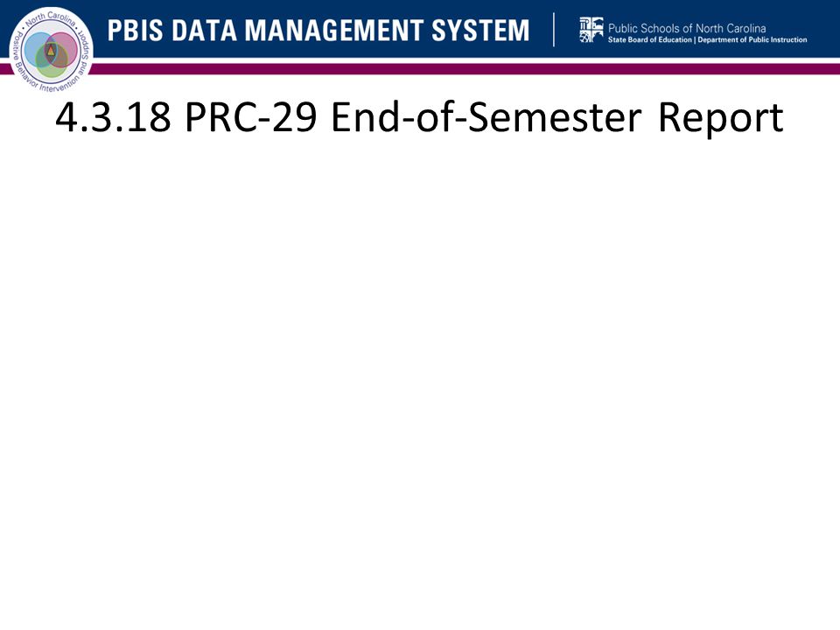Open the "Public Schools of North Carolina" text
The image size is (840, 630).
[687, 28]
